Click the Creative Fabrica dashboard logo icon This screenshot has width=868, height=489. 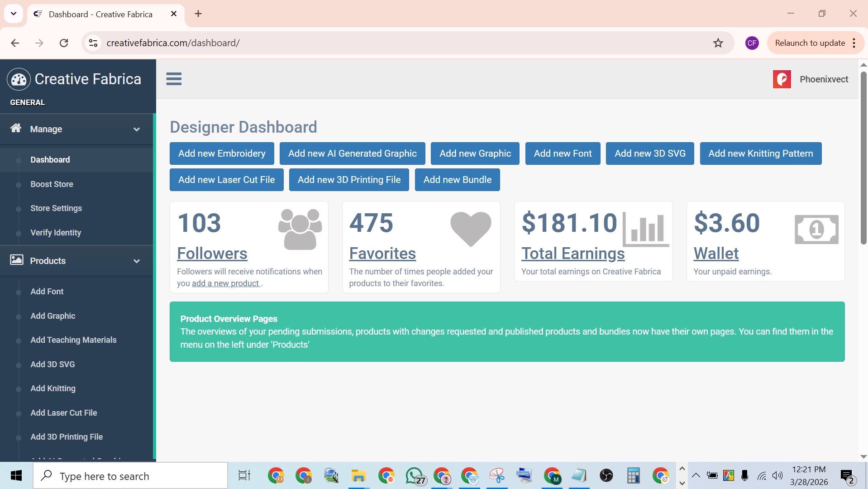(19, 80)
